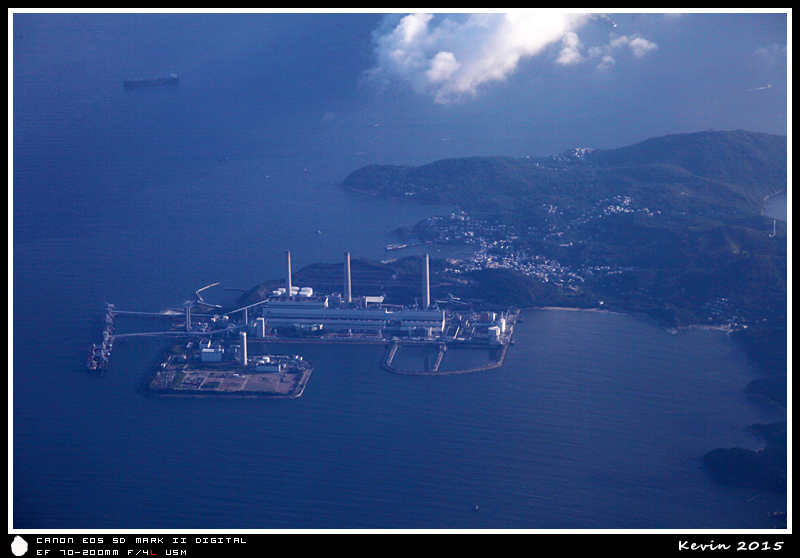This screenshot has width=800, height=558.
Task: Click the middle power plant chimney
Action: (x=348, y=276)
